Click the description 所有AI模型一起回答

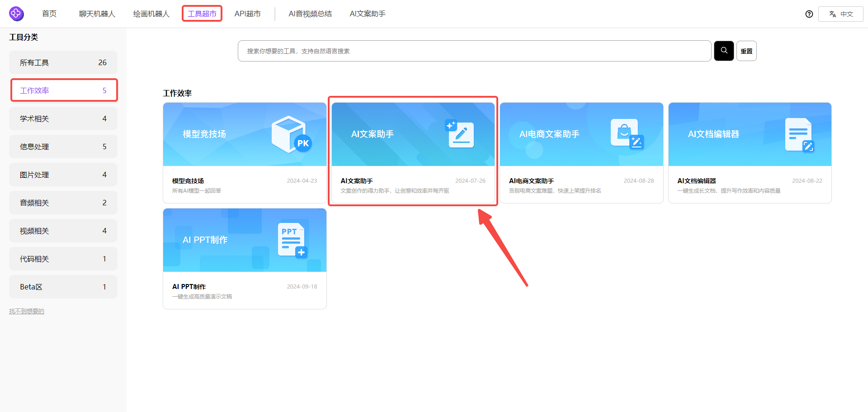coord(197,191)
